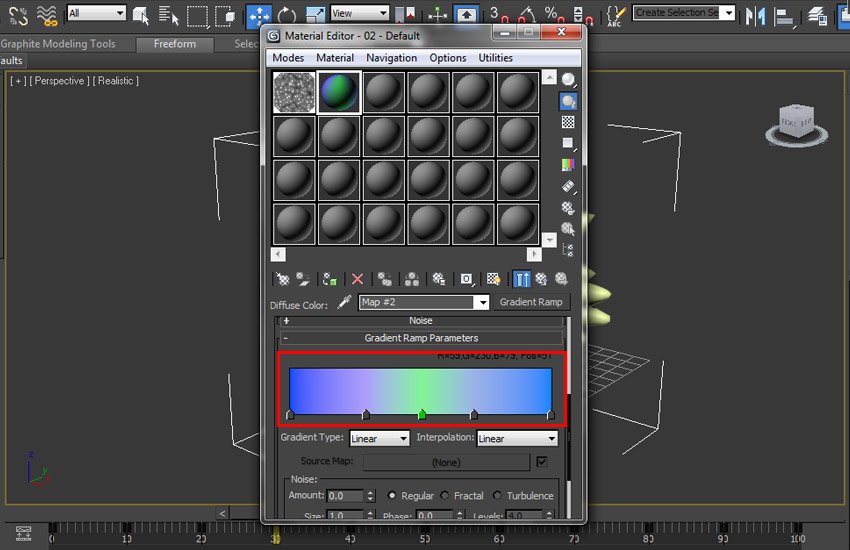Click the Gradient Ramp map type button

[531, 302]
